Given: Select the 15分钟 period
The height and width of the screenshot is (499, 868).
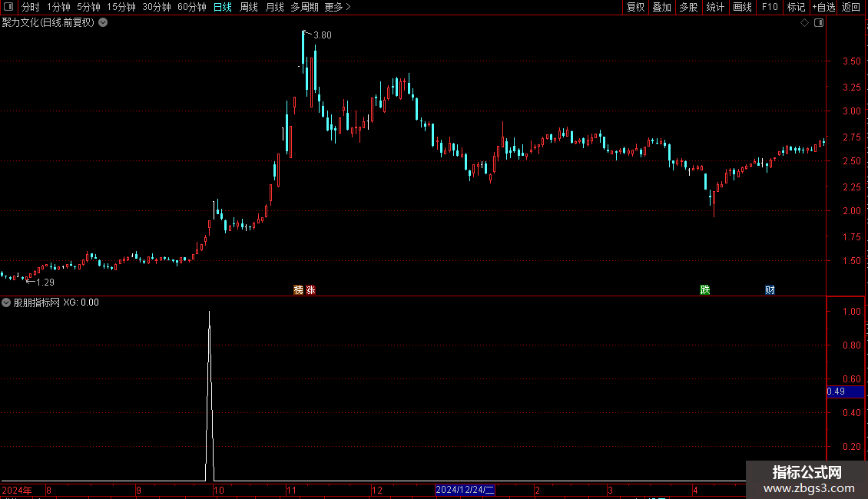Looking at the screenshot, I should pyautogui.click(x=121, y=7).
